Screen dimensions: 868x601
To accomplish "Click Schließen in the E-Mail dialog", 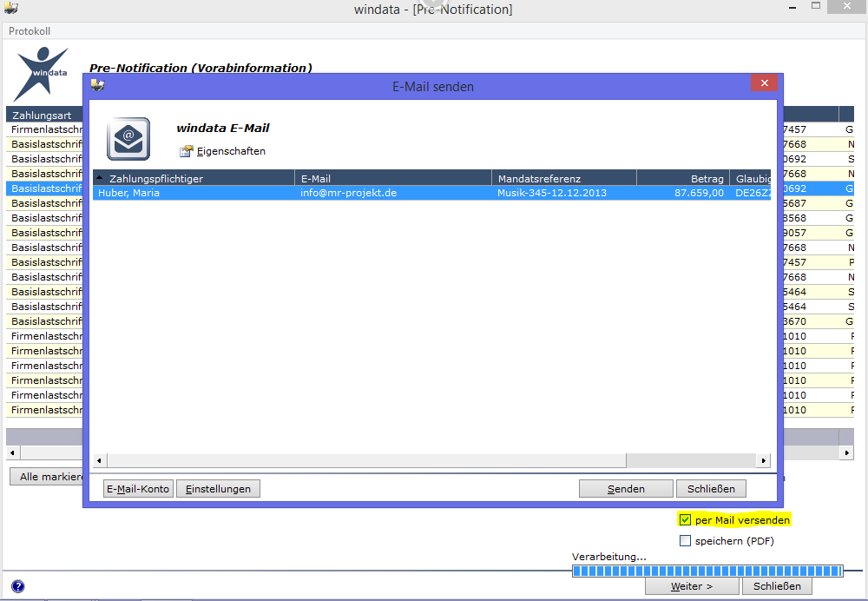I will click(712, 489).
